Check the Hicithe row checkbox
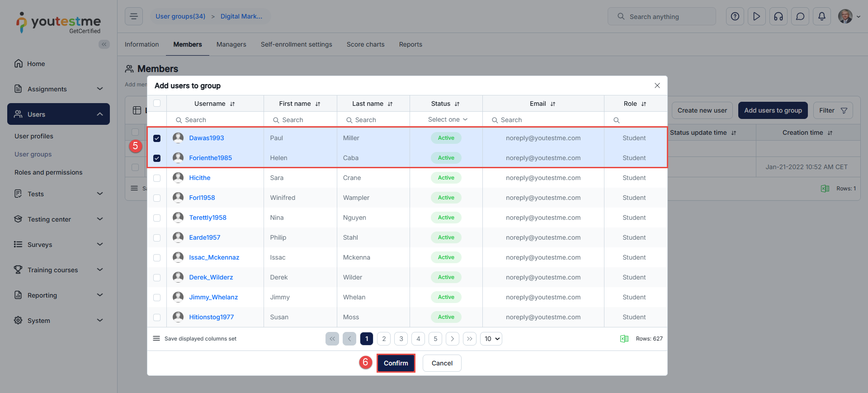 (x=157, y=178)
